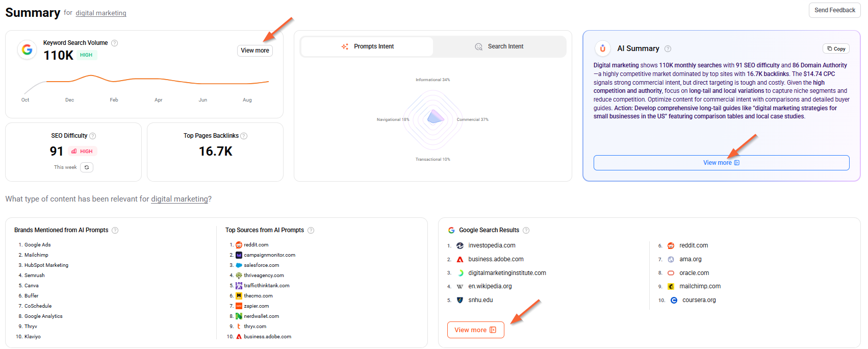This screenshot has width=868, height=349.
Task: Click the intent radar chart center
Action: click(433, 119)
